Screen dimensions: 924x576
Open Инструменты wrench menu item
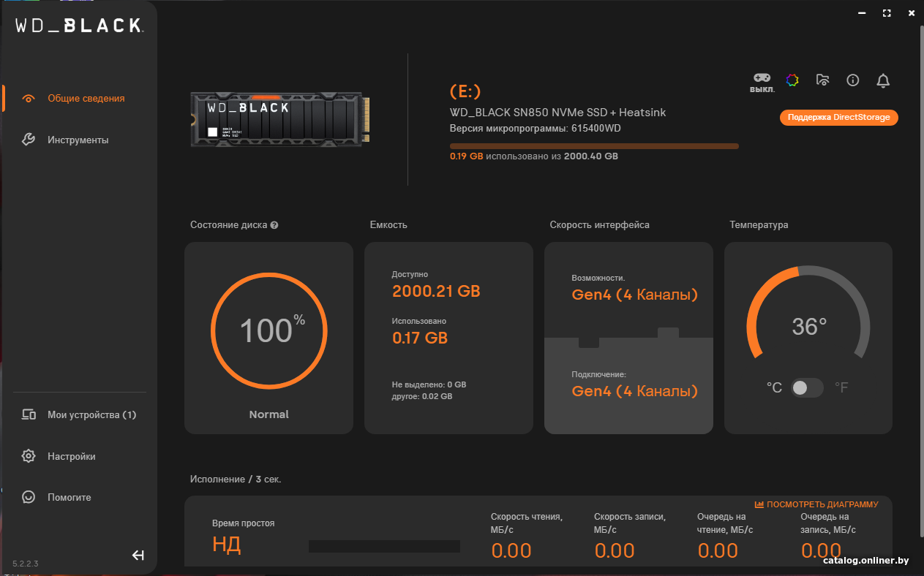click(78, 140)
